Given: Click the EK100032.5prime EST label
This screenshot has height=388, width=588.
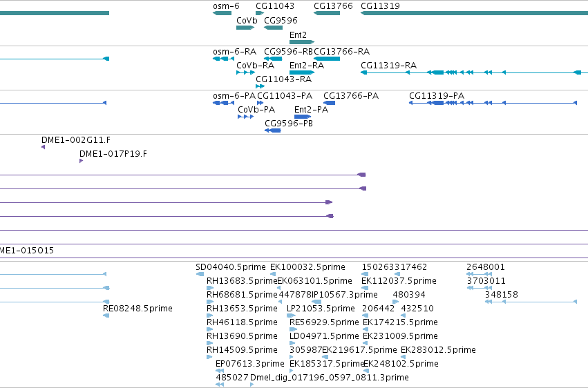Looking at the screenshot, I should [x=307, y=267].
